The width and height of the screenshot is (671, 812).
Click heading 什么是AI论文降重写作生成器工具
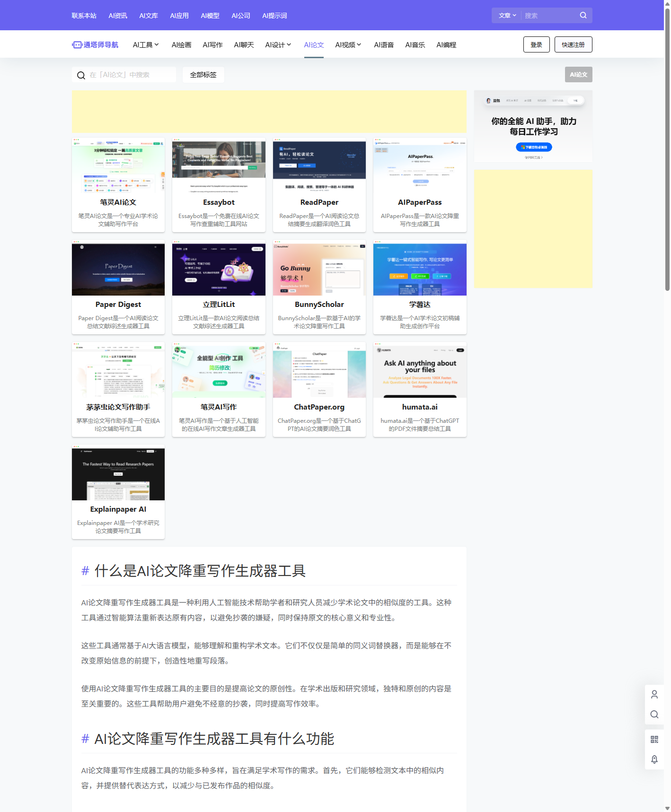pos(200,571)
